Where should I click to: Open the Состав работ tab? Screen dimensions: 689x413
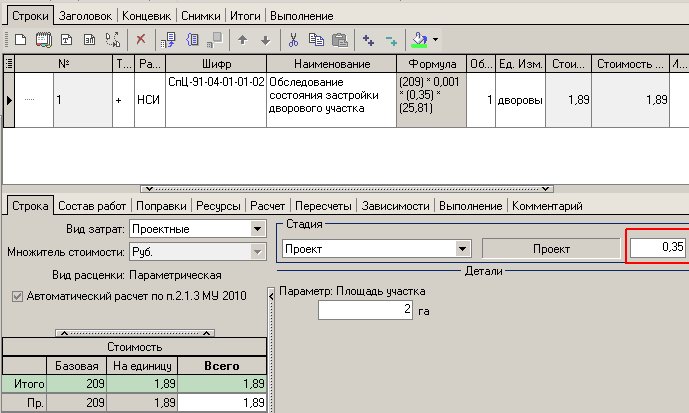92,206
